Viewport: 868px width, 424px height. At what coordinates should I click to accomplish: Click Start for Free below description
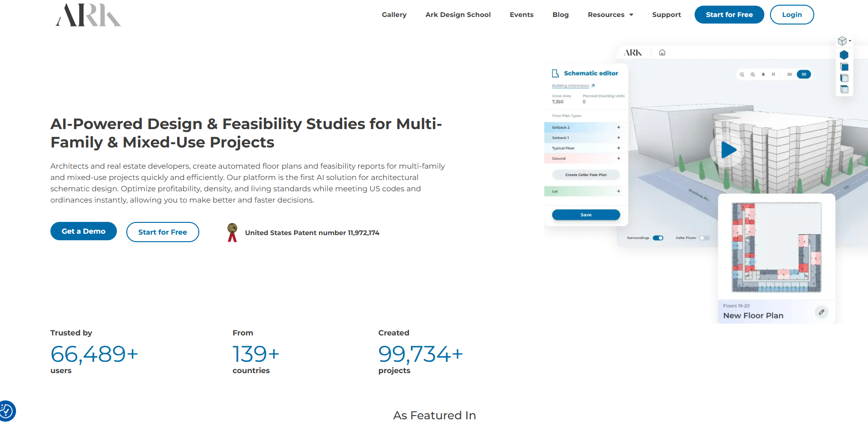coord(163,232)
